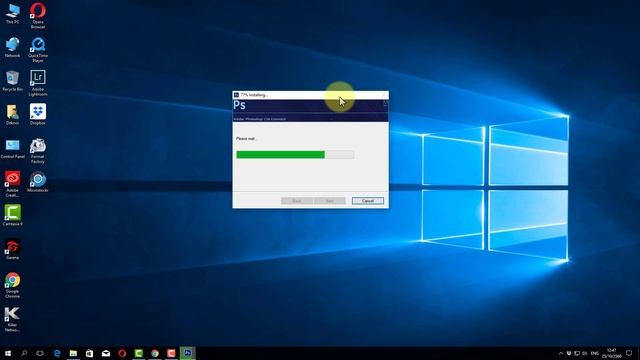Viewport: 640px width, 360px height.
Task: Click the network icon in system tray
Action: click(577, 353)
